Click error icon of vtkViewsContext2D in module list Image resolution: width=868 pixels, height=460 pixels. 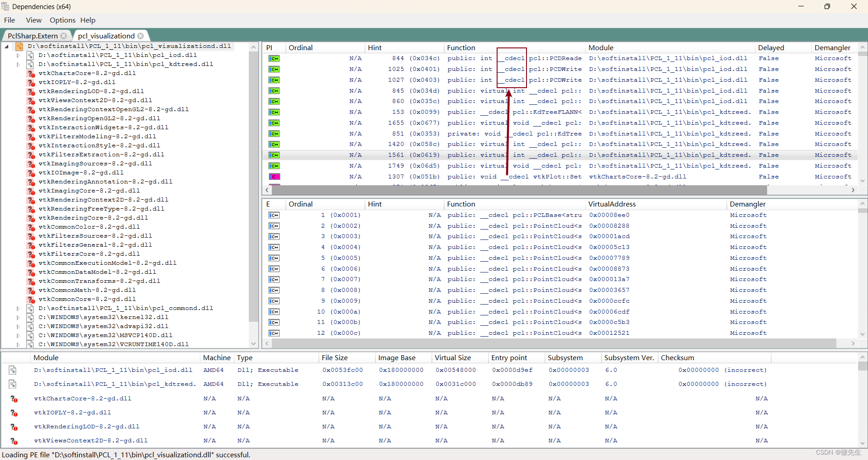click(x=14, y=441)
